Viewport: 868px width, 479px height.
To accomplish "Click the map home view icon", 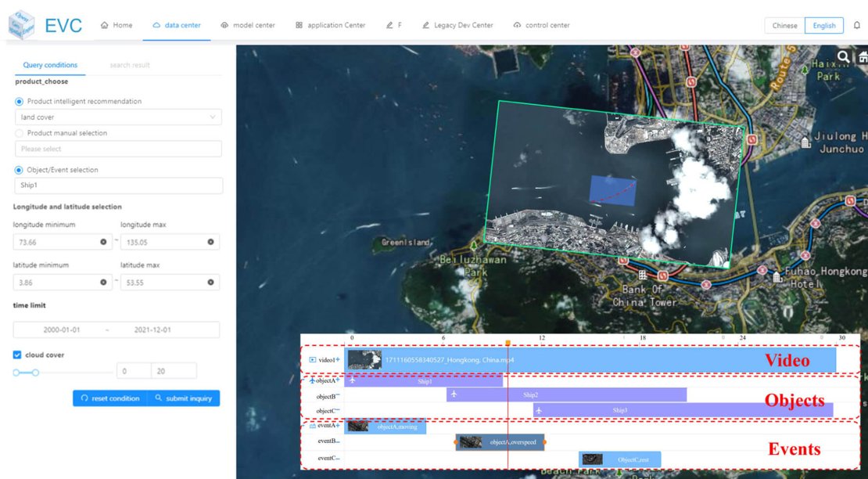I will [x=863, y=57].
